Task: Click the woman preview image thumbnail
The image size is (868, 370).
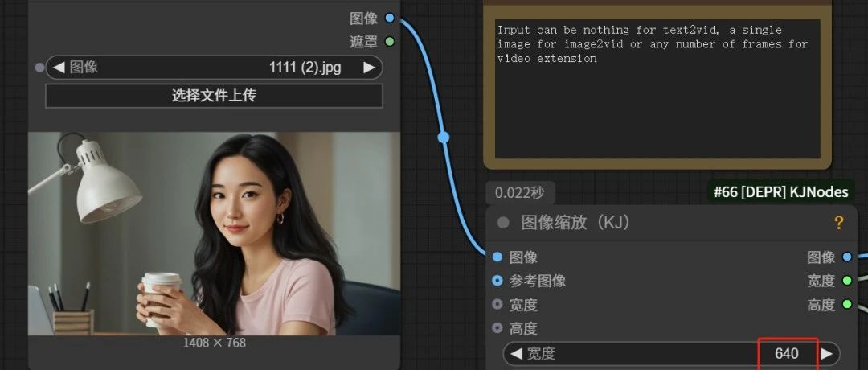Action: tap(214, 233)
